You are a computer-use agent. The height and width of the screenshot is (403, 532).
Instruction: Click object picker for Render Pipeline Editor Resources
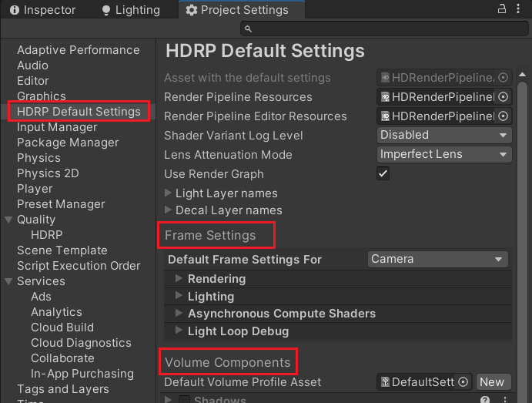click(504, 116)
